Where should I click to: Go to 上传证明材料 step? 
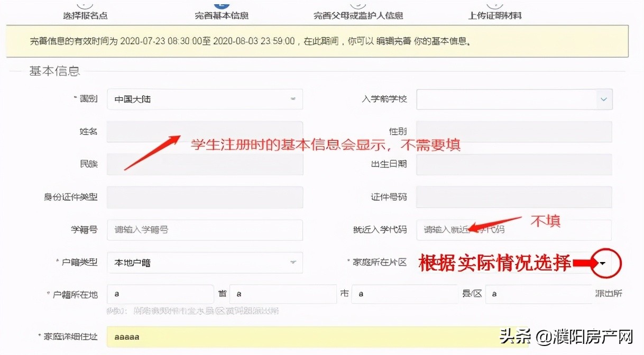point(495,15)
